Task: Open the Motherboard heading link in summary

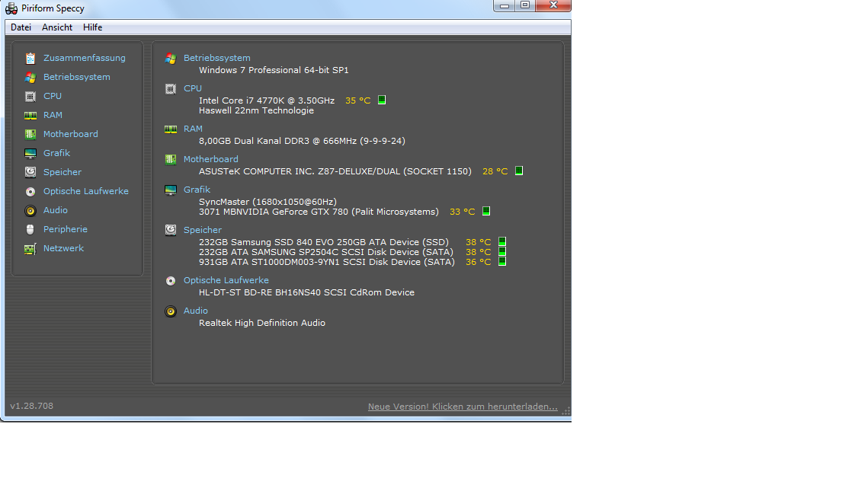Action: click(211, 158)
